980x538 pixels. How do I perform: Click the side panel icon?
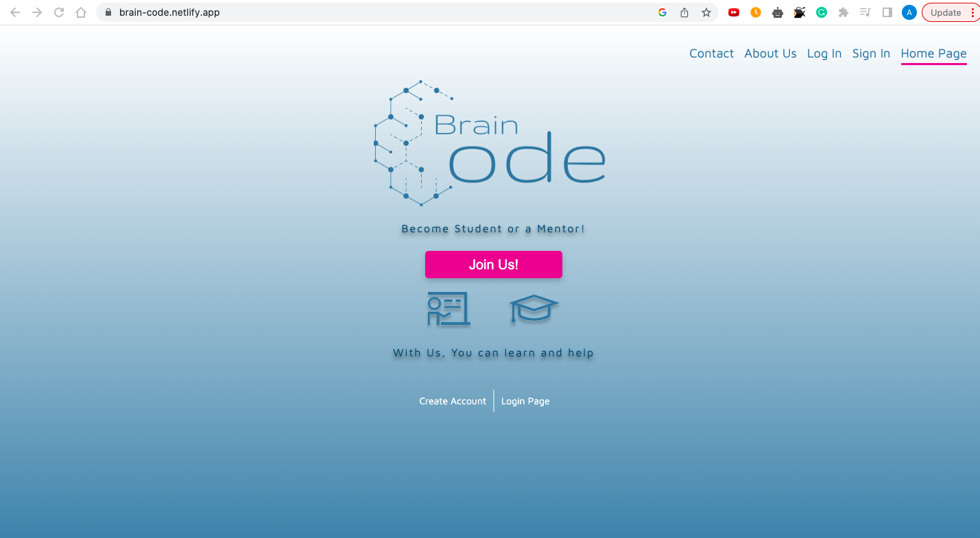(887, 12)
